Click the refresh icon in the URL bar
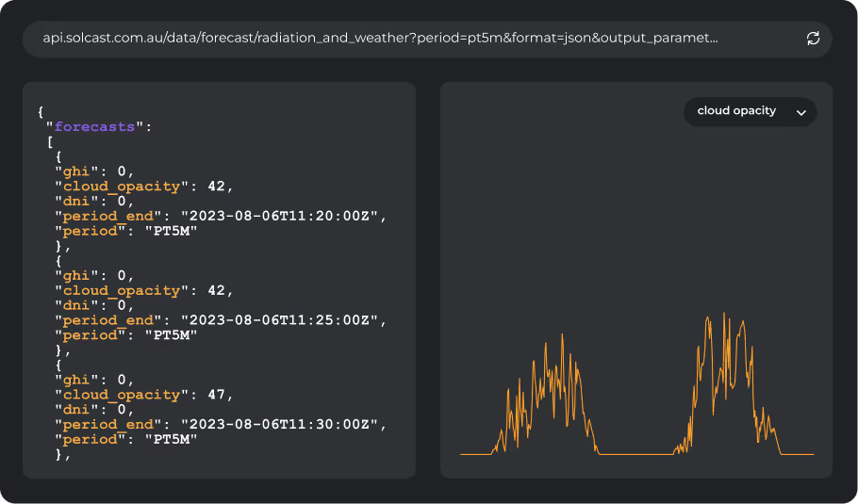The image size is (858, 504). pos(813,39)
